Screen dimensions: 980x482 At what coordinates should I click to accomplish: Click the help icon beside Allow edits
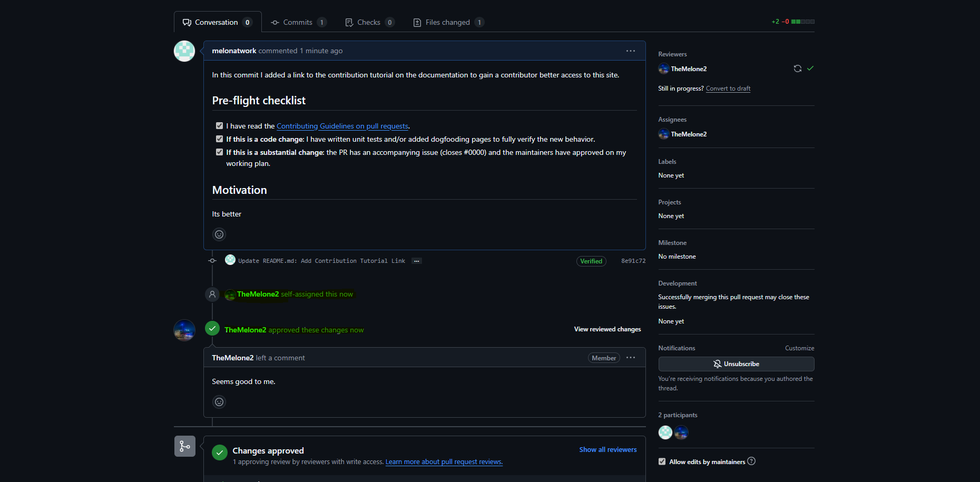click(x=751, y=461)
